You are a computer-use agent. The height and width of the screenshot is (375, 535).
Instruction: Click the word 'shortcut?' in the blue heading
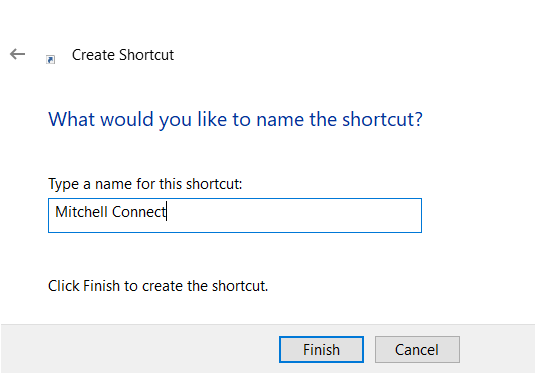382,119
